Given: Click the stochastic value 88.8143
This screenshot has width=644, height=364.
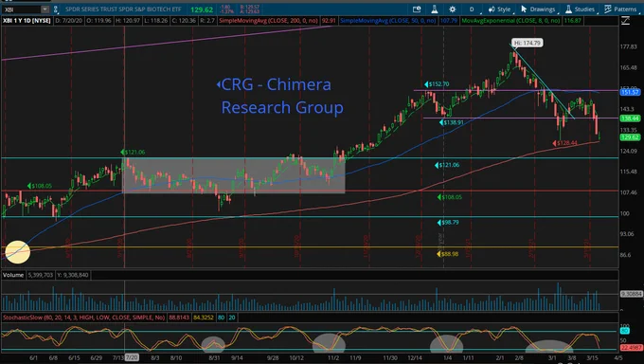Looking at the screenshot, I should coord(179,318).
